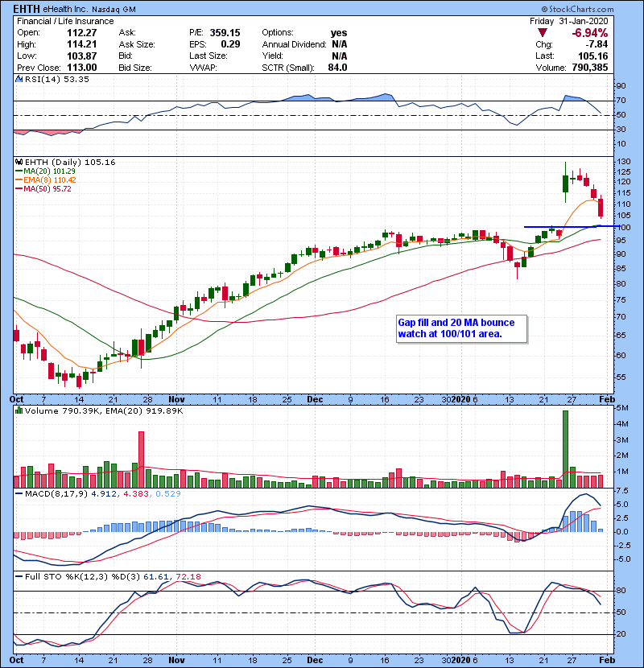Click the Last price value 105.16 in header
Image resolution: width=644 pixels, height=668 pixels.
592,56
